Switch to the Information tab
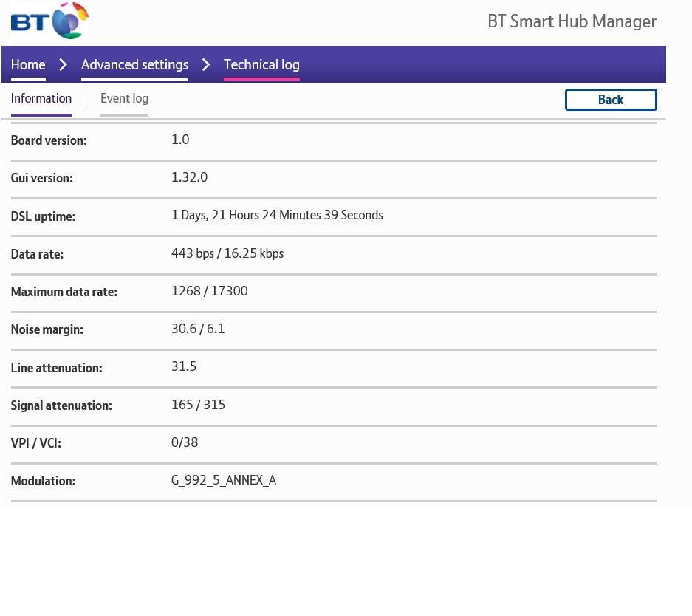The height and width of the screenshot is (616, 692). 41,98
